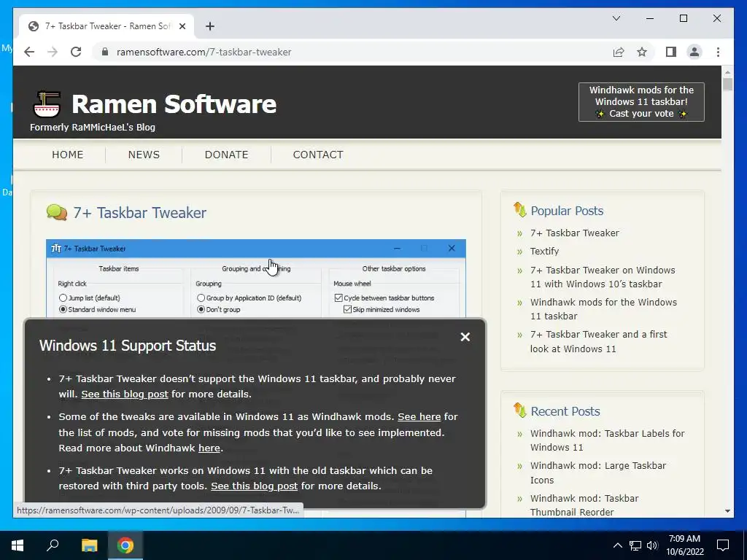Screen dimensions: 747x560
Task: Open the NEWS menu item
Action: [x=144, y=155]
